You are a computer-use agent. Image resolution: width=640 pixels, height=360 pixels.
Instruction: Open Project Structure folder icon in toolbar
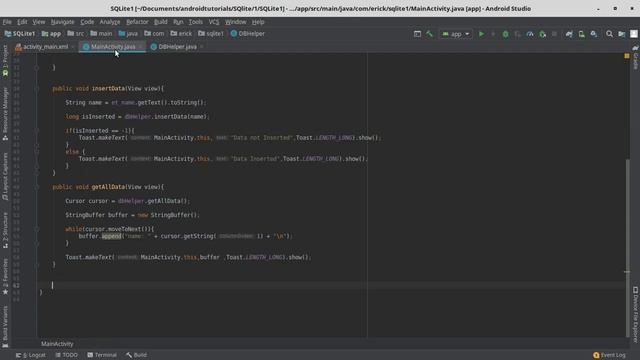[622, 34]
